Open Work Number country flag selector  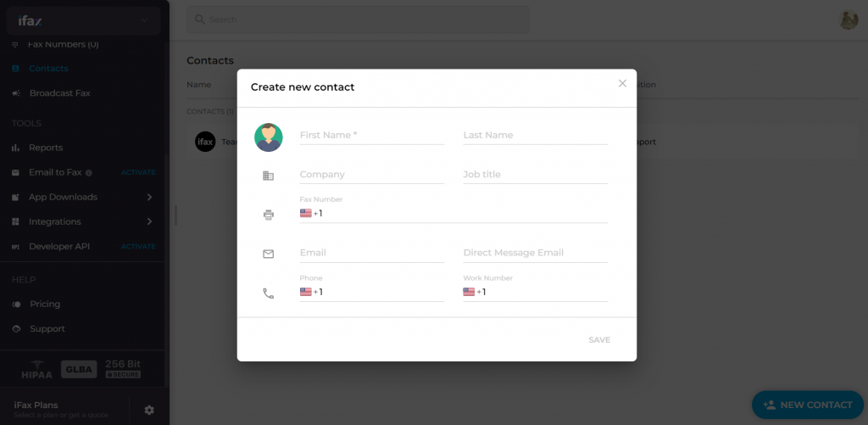469,292
